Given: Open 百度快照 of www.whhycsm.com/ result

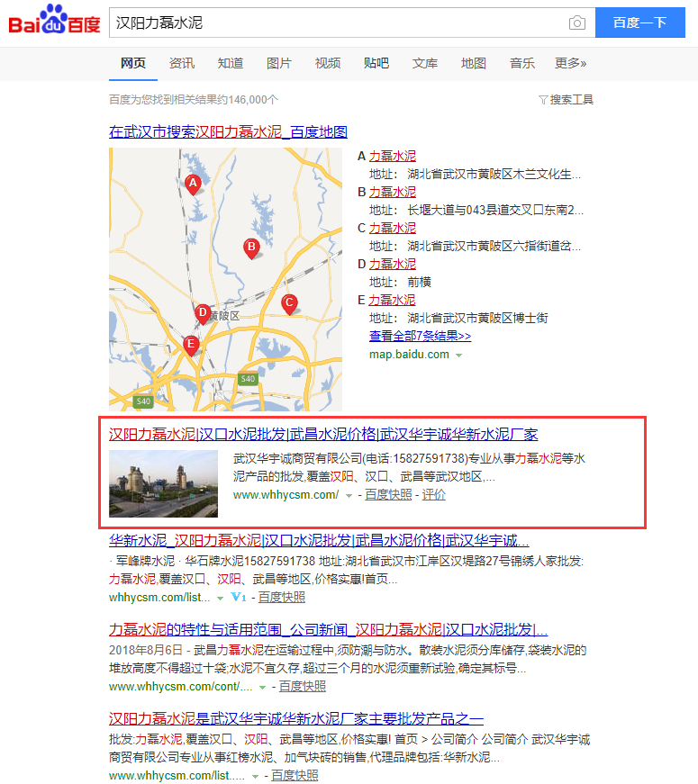Looking at the screenshot, I should click(388, 495).
